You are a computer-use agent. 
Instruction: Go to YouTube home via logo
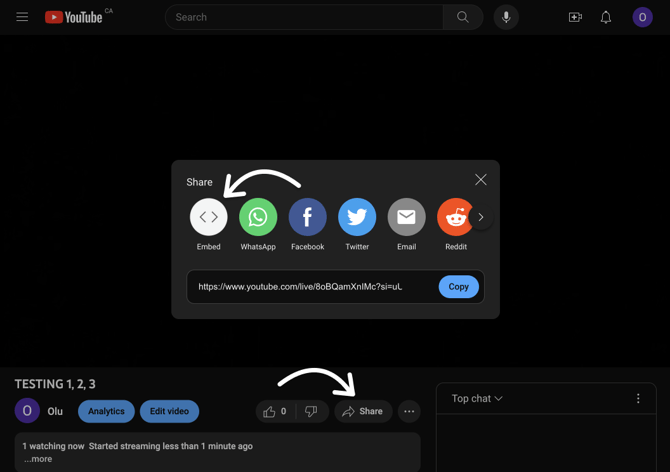[74, 17]
